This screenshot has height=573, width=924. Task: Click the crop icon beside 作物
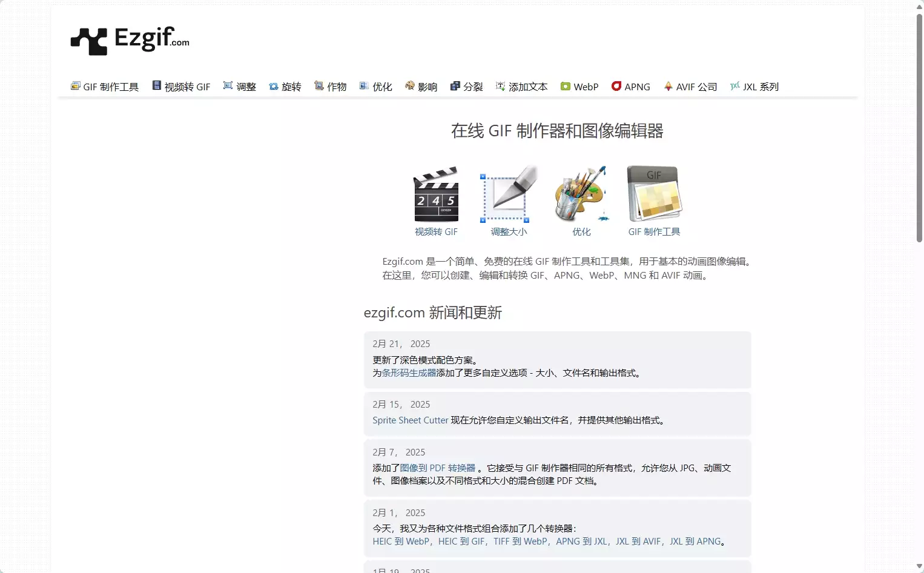coord(319,86)
